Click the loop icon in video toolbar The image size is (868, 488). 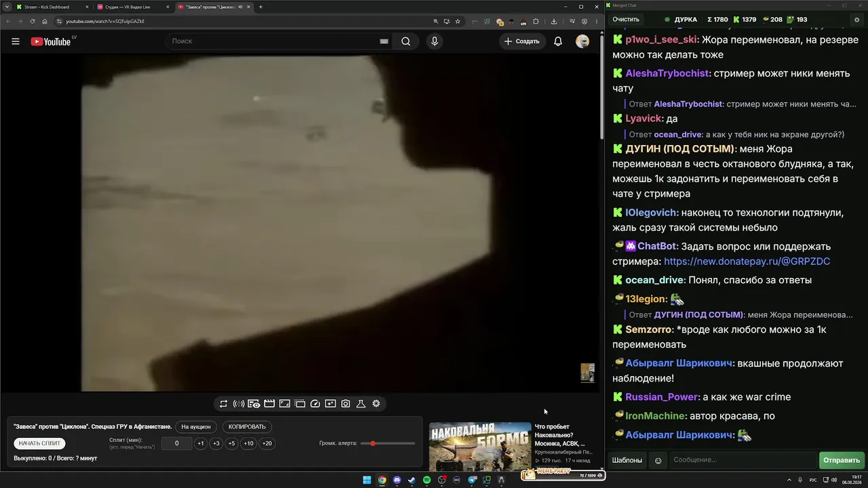[x=223, y=404]
